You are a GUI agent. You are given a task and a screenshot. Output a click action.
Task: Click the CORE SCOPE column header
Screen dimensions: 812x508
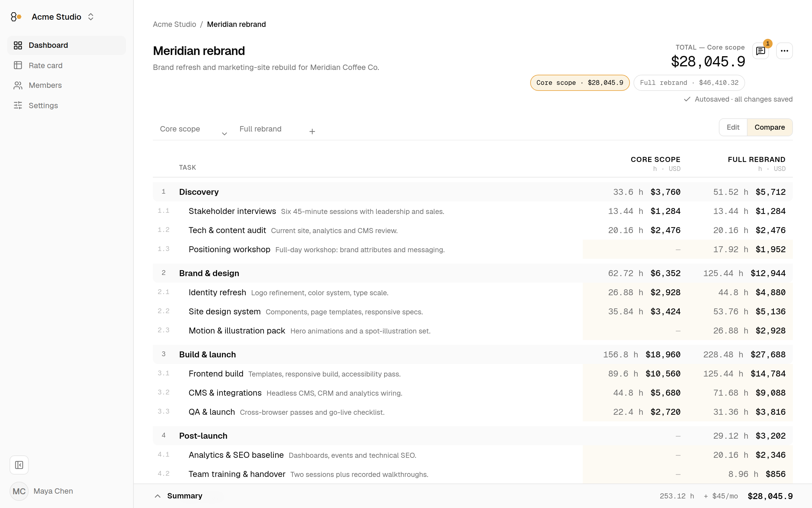coord(655,160)
